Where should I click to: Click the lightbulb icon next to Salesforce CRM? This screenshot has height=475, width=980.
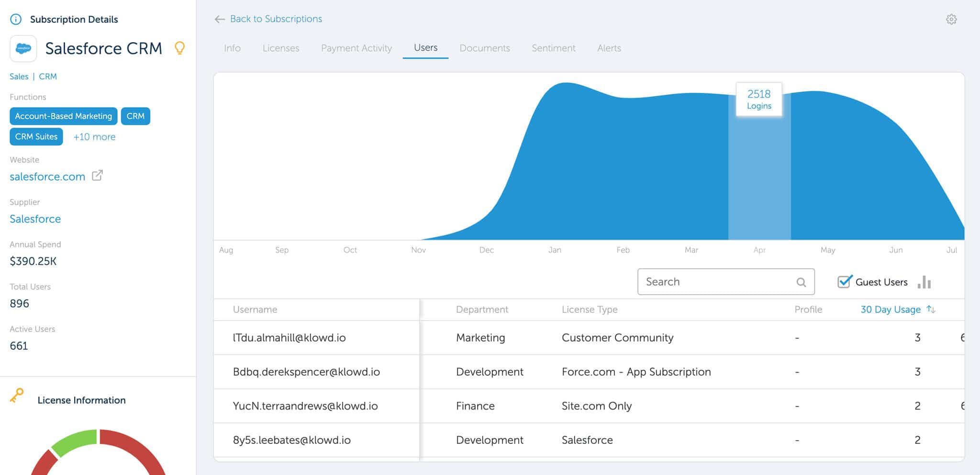[179, 48]
